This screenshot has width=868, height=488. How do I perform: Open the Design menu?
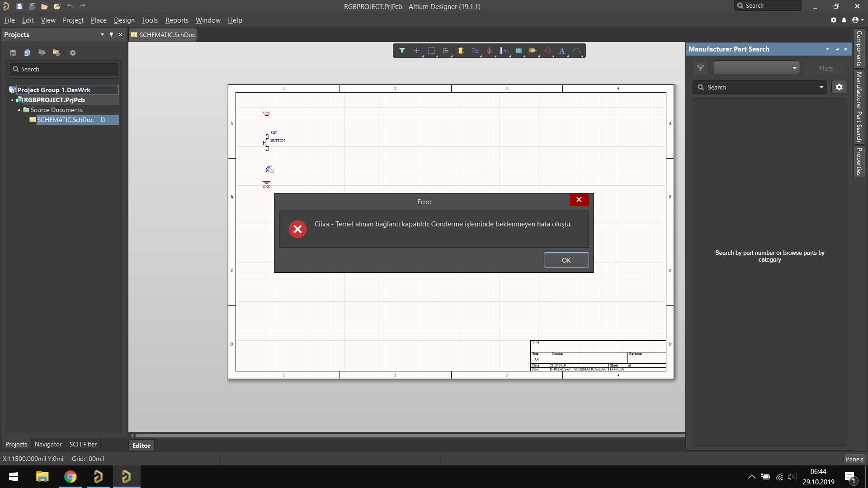pyautogui.click(x=124, y=20)
